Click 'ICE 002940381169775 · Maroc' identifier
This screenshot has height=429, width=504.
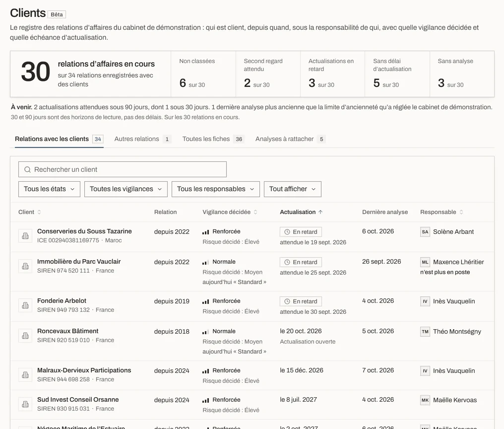pos(79,240)
